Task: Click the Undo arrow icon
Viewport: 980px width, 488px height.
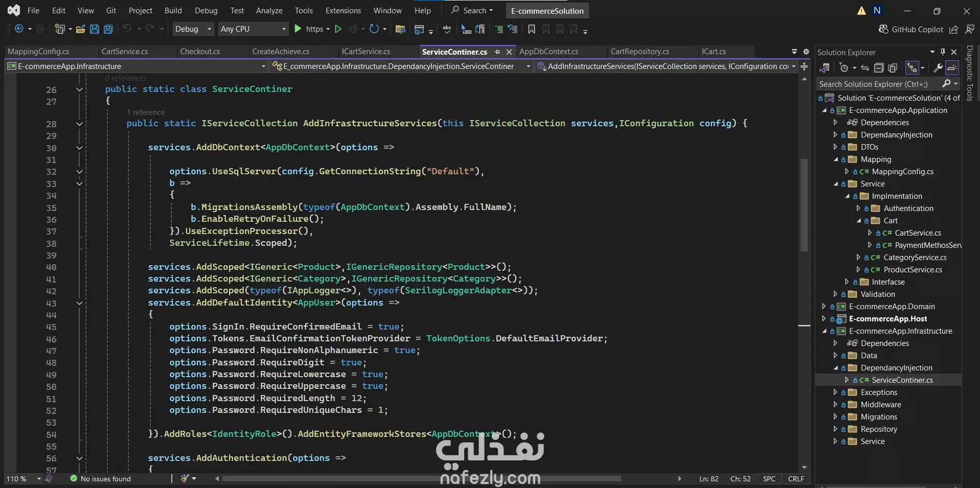Action: (x=127, y=29)
